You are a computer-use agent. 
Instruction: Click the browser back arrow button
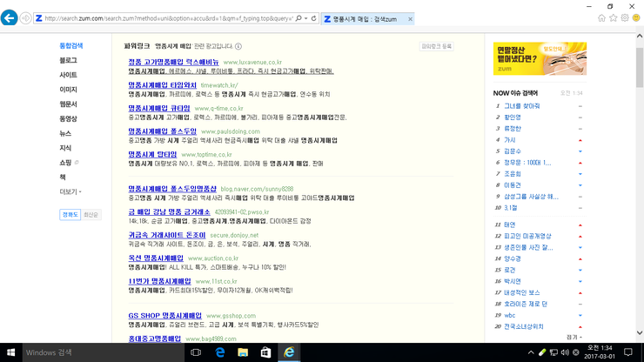pyautogui.click(x=9, y=18)
